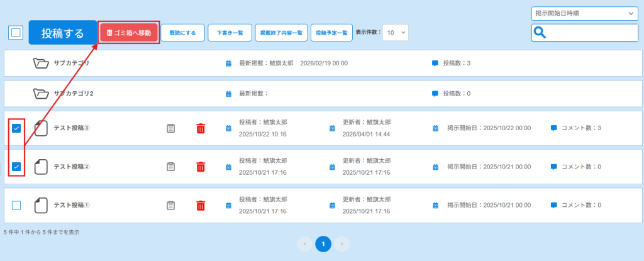Open the 投稿予定一覧 list

click(331, 33)
